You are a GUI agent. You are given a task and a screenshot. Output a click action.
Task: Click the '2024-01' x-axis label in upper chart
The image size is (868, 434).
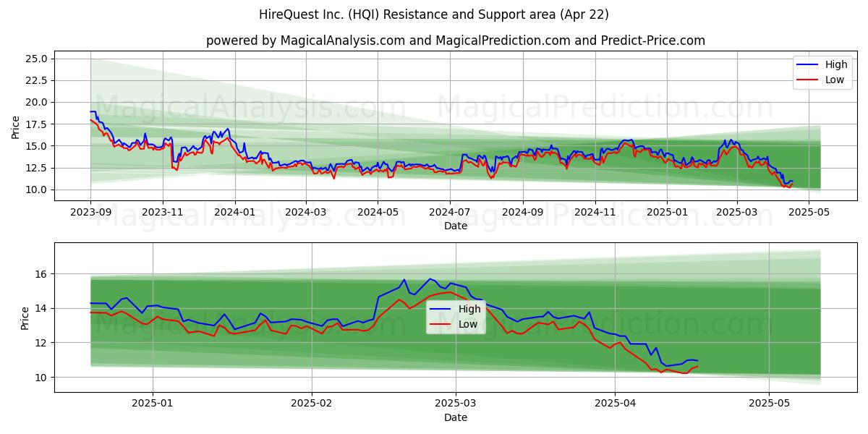pos(234,213)
